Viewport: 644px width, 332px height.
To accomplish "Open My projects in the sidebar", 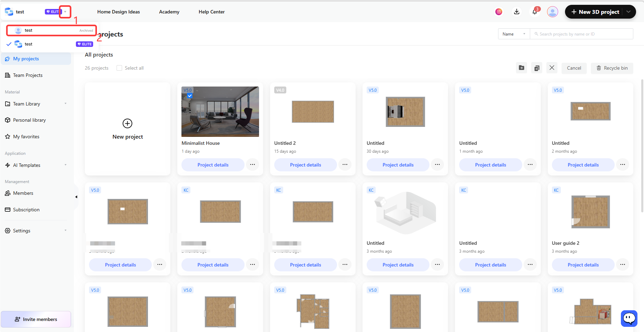I will coord(36,59).
